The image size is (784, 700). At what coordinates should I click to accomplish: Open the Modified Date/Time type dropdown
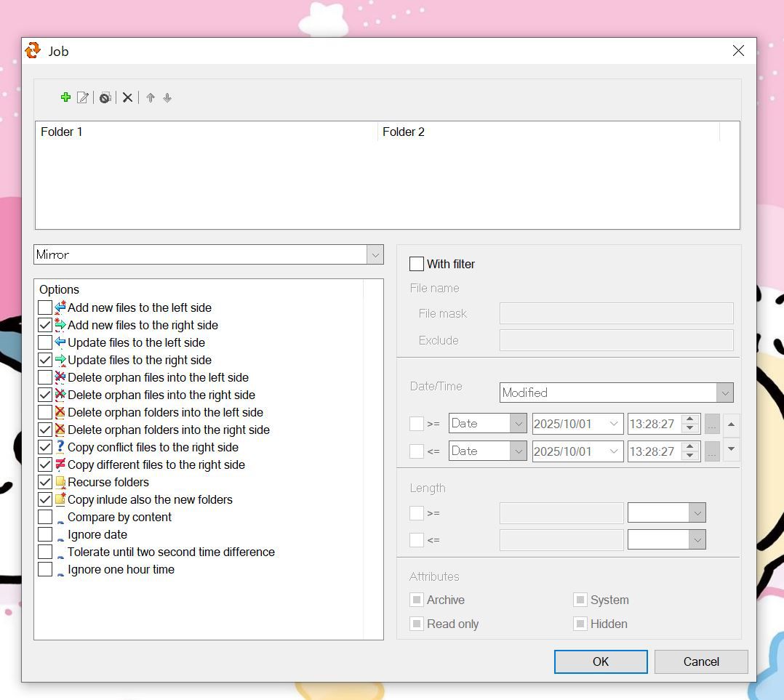(x=724, y=393)
